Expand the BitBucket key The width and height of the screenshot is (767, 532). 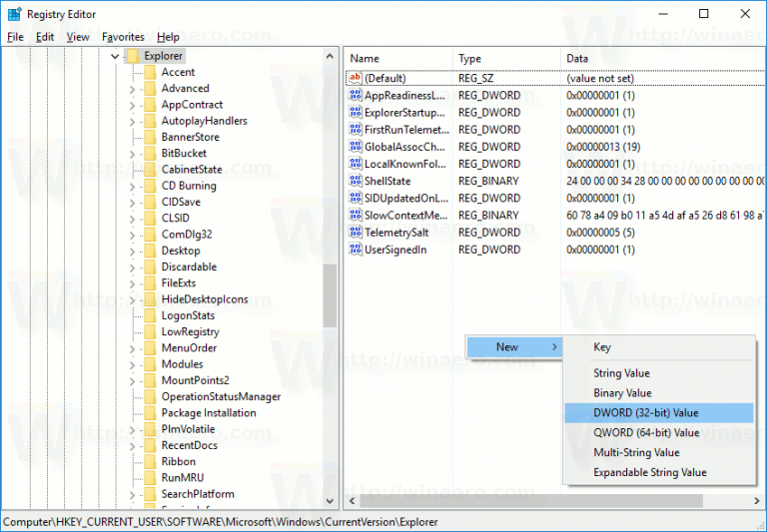tap(132, 154)
